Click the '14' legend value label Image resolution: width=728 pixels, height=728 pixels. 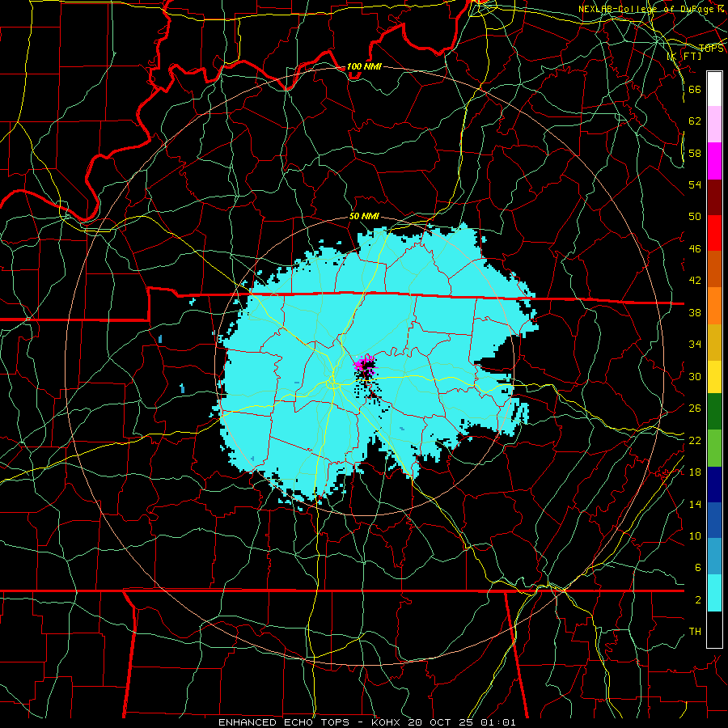click(x=695, y=504)
